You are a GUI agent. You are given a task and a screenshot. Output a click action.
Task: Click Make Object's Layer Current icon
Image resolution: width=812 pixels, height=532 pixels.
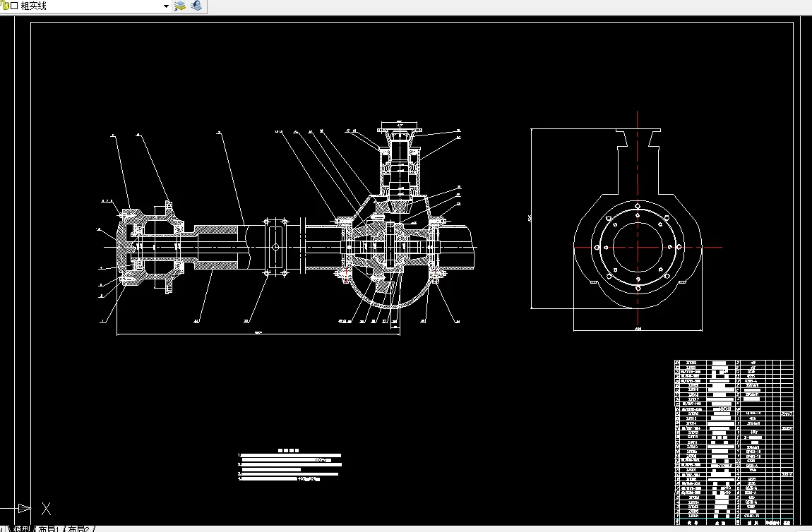179,6
